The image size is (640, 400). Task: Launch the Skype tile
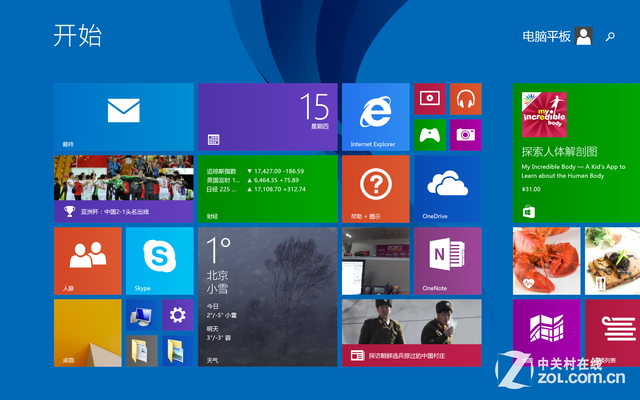coord(160,261)
